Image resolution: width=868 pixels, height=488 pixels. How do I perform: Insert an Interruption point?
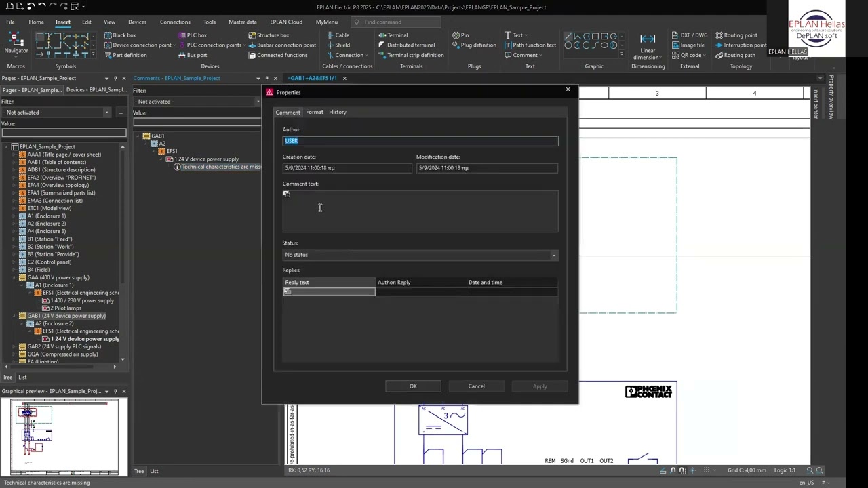740,45
